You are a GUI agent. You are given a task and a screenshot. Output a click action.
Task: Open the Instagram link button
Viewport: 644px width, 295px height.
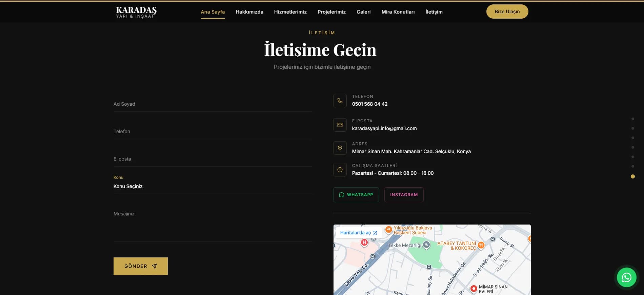[x=404, y=195]
